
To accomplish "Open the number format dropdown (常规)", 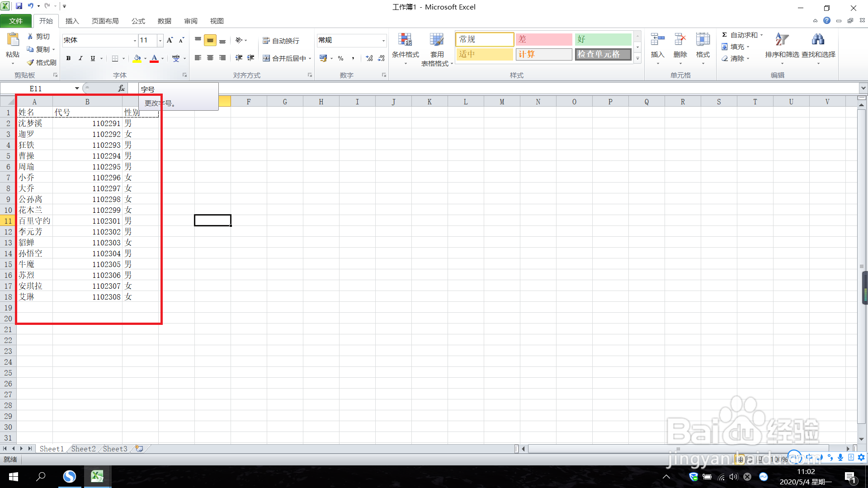I will click(383, 41).
